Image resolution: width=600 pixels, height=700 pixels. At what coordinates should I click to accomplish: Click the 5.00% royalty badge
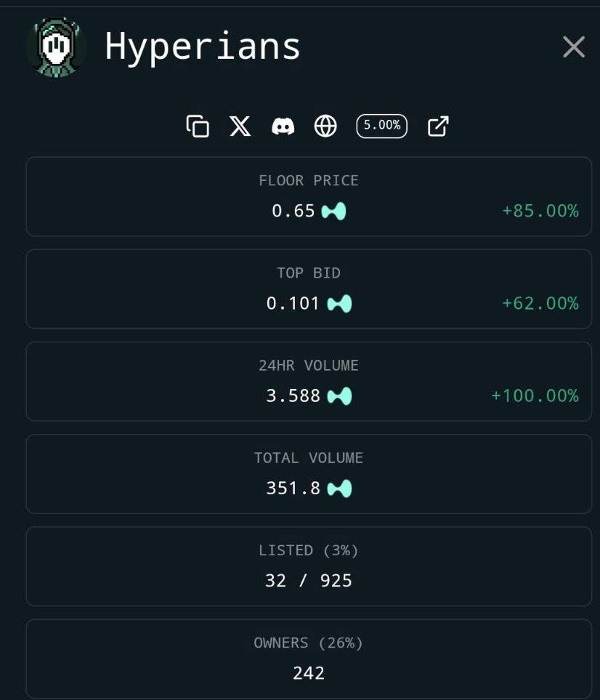(382, 126)
